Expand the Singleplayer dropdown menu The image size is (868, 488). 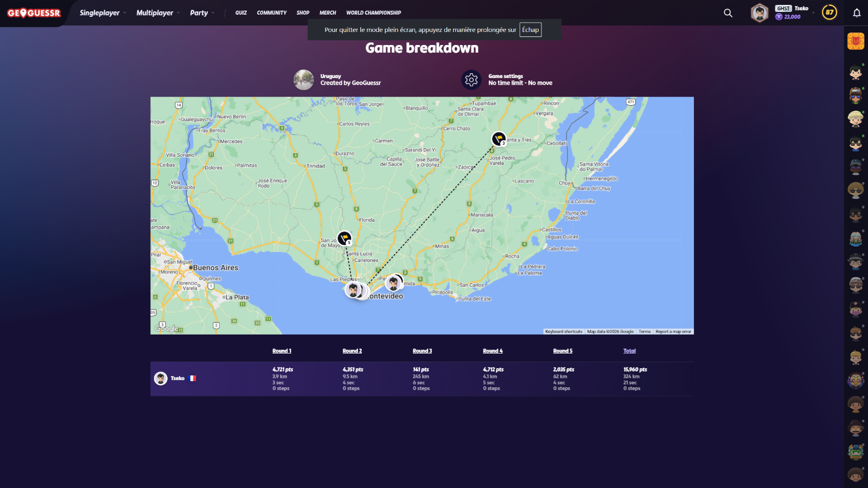tap(103, 13)
